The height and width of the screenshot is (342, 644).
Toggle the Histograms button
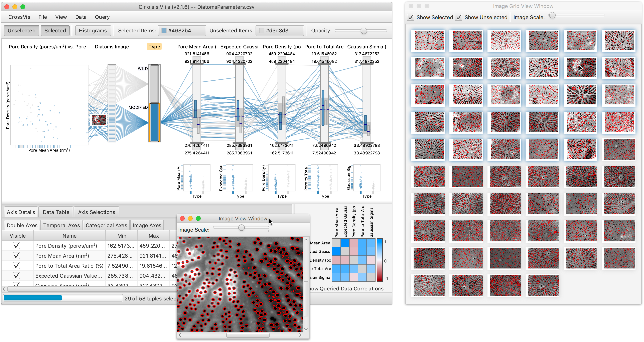pyautogui.click(x=93, y=30)
